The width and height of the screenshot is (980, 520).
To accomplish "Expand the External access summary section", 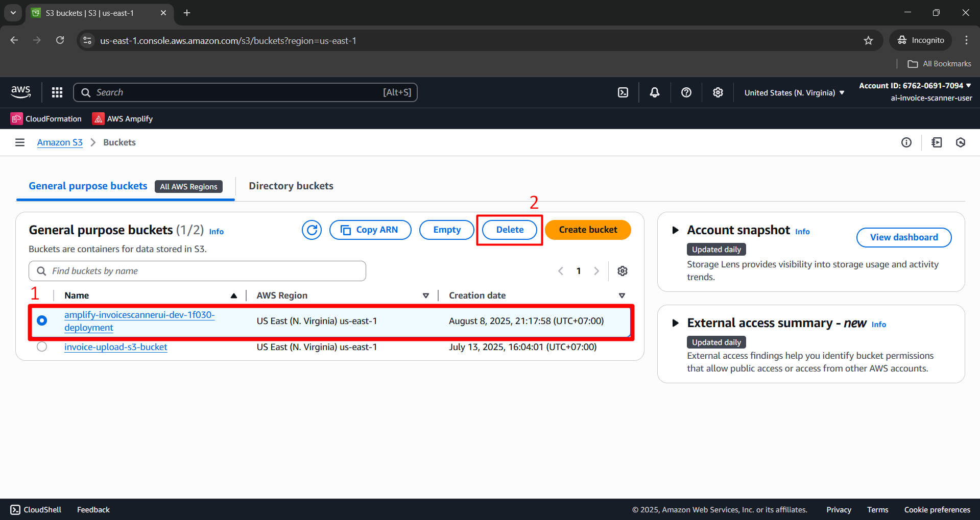I will pos(675,323).
